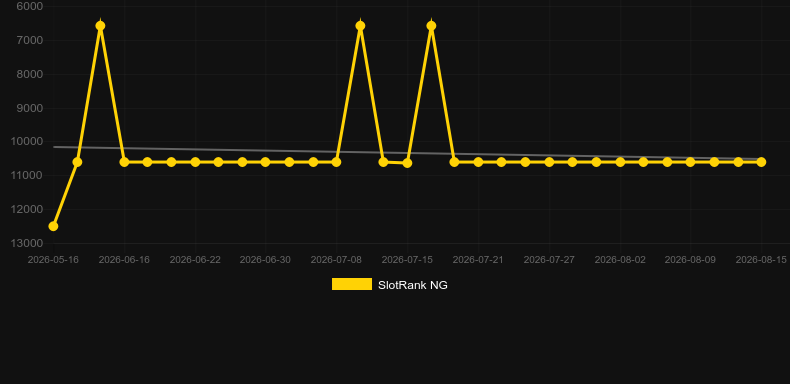Screen dimensions: 790x384
Task: Select the data point above 2026-08-09
Action: tap(690, 162)
